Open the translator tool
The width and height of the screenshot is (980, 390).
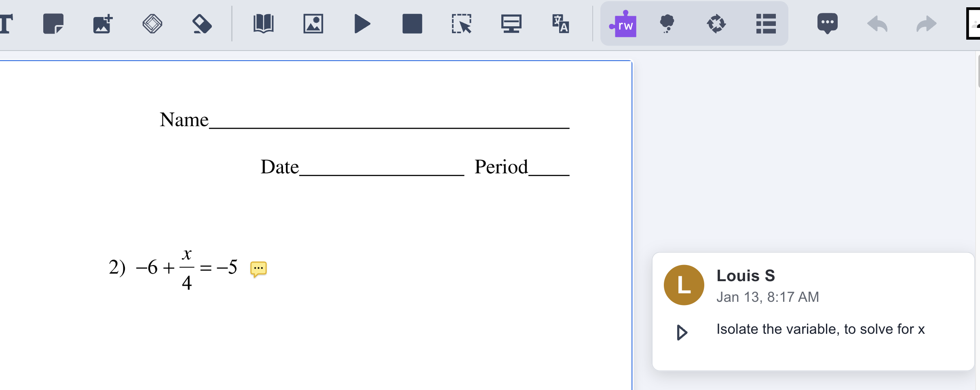561,24
